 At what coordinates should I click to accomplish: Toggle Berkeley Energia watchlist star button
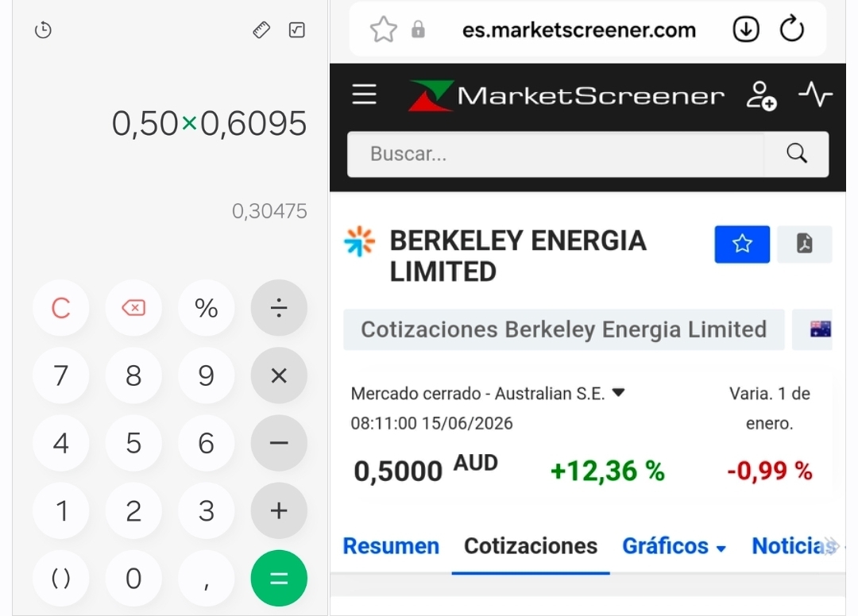point(742,244)
